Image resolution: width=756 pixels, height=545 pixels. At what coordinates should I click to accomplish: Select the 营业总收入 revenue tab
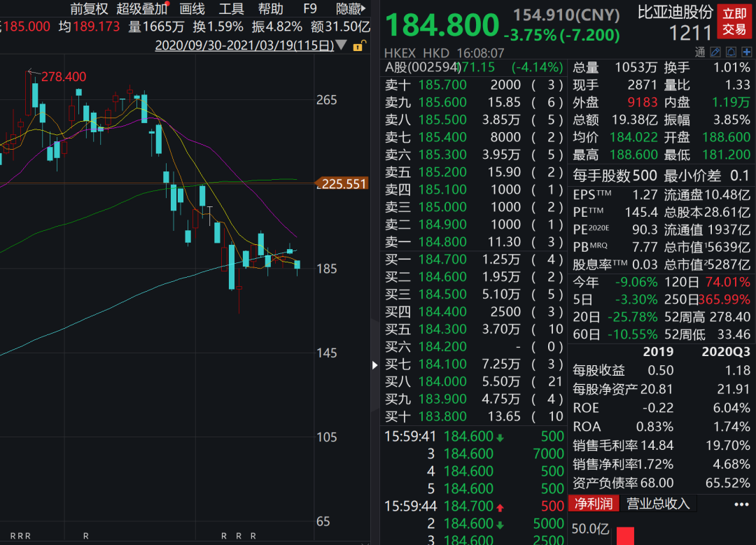[657, 504]
